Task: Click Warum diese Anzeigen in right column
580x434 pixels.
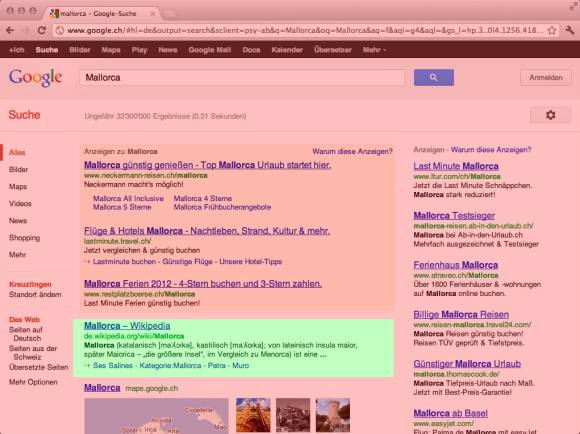Action: (491, 149)
